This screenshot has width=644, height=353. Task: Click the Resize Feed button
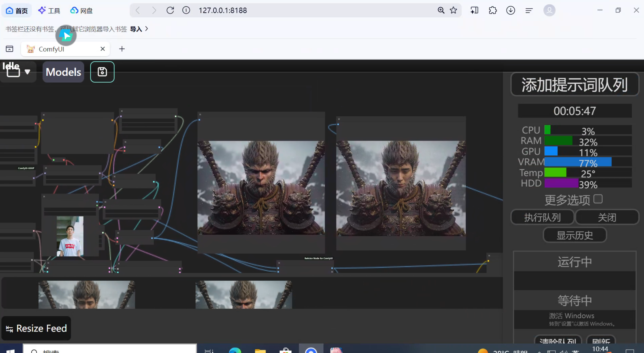coord(36,328)
